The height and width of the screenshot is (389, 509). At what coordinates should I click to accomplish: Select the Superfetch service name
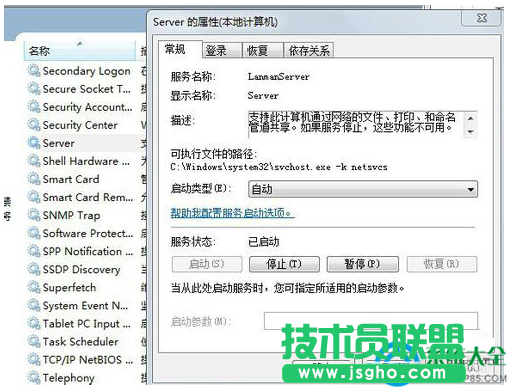click(x=69, y=287)
